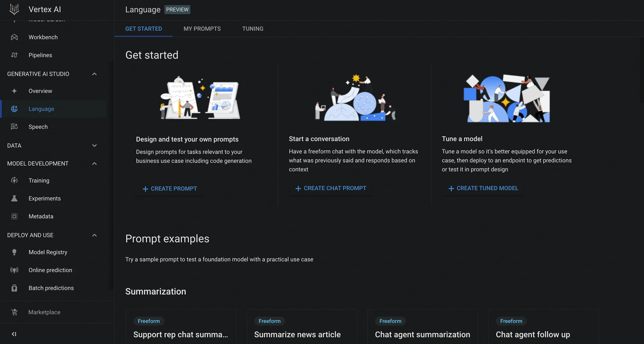Collapse the sidebar with the arrow icon
Viewport: 644px width, 344px height.
click(14, 334)
